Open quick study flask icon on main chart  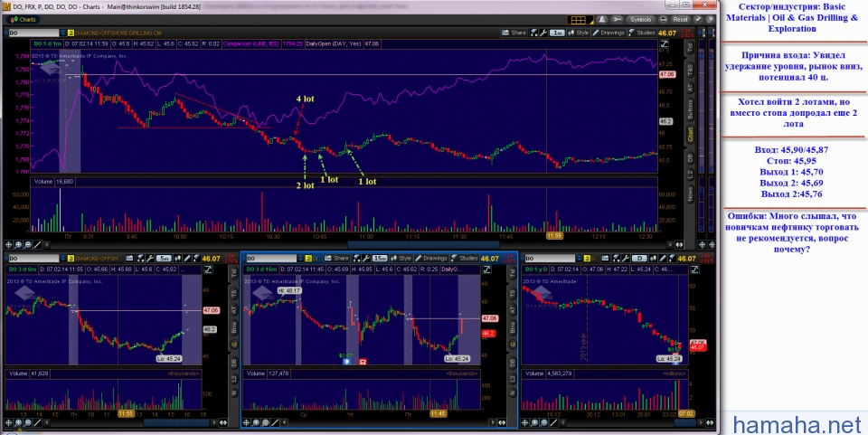[533, 33]
